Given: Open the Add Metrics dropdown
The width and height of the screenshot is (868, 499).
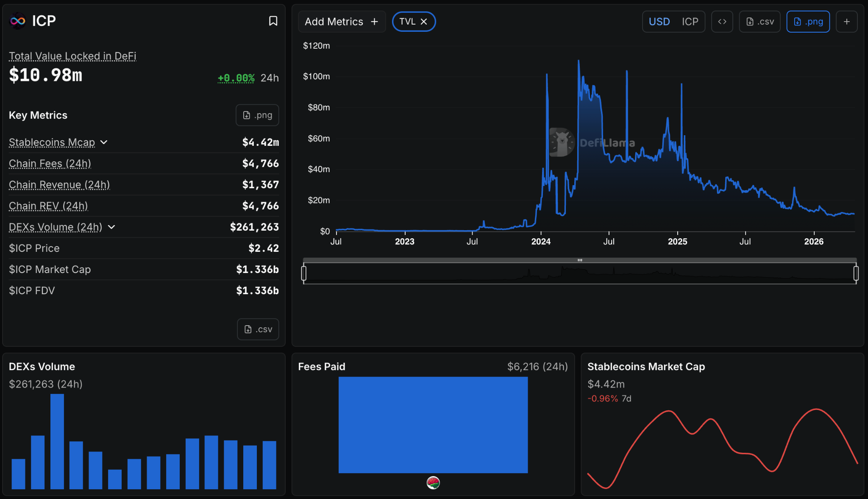Looking at the screenshot, I should [342, 22].
